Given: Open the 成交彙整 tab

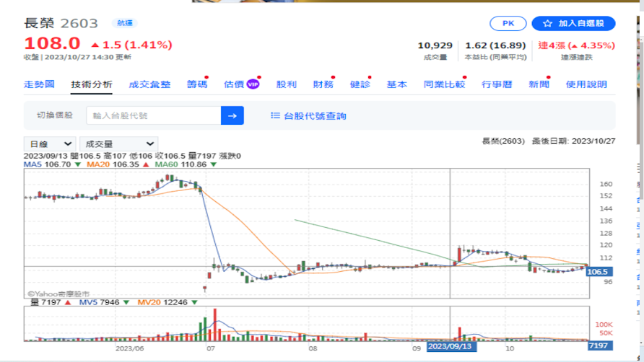Looking at the screenshot, I should point(149,84).
